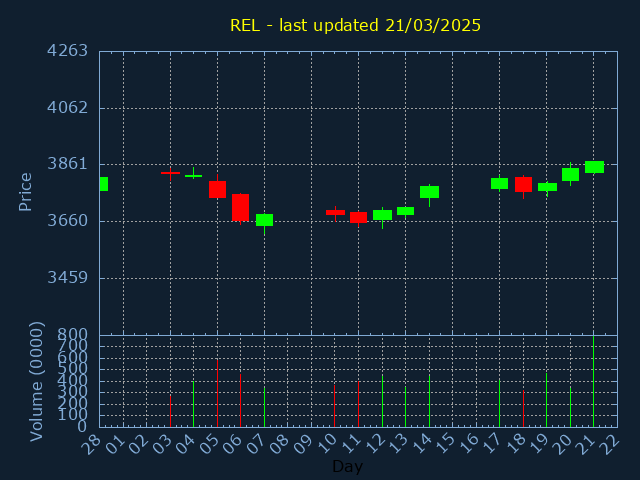
Task: Select the green doji candle on day 04
Action: pos(193,176)
